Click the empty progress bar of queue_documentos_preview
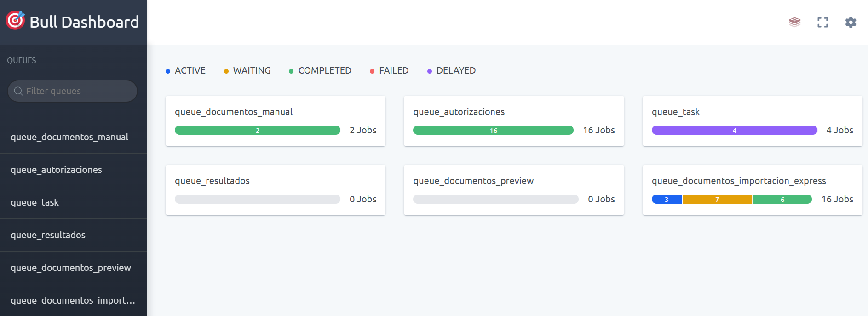 [496, 199]
